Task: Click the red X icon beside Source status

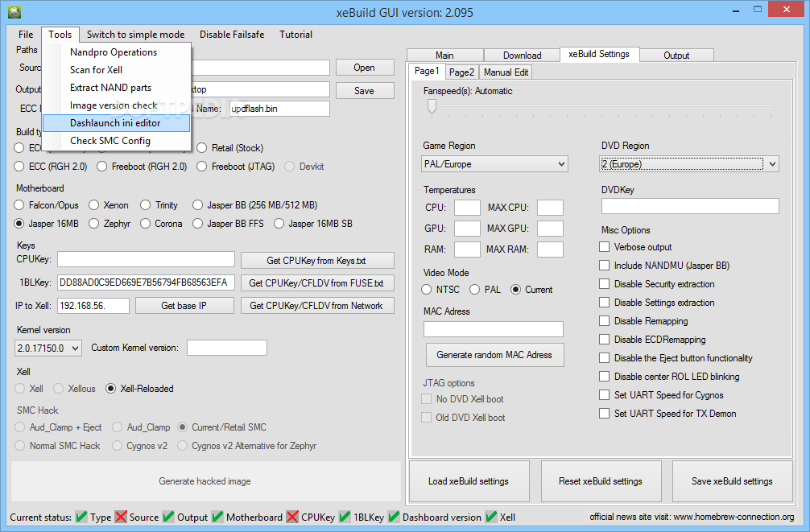Action: point(121,517)
